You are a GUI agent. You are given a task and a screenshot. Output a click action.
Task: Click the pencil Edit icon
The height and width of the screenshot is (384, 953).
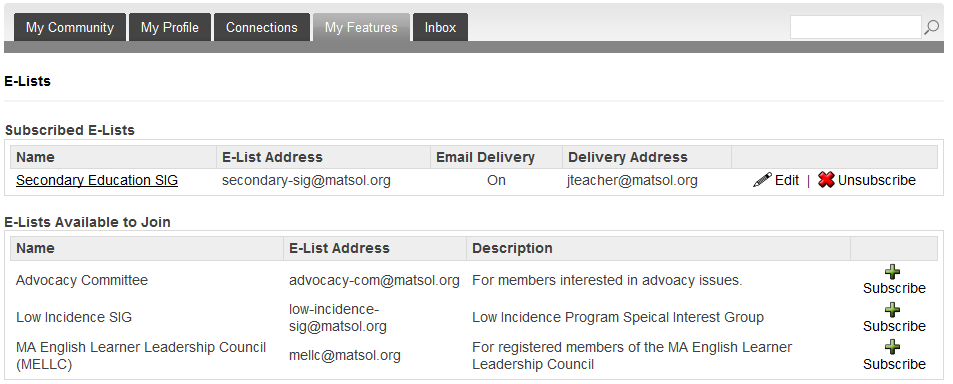tap(762, 180)
